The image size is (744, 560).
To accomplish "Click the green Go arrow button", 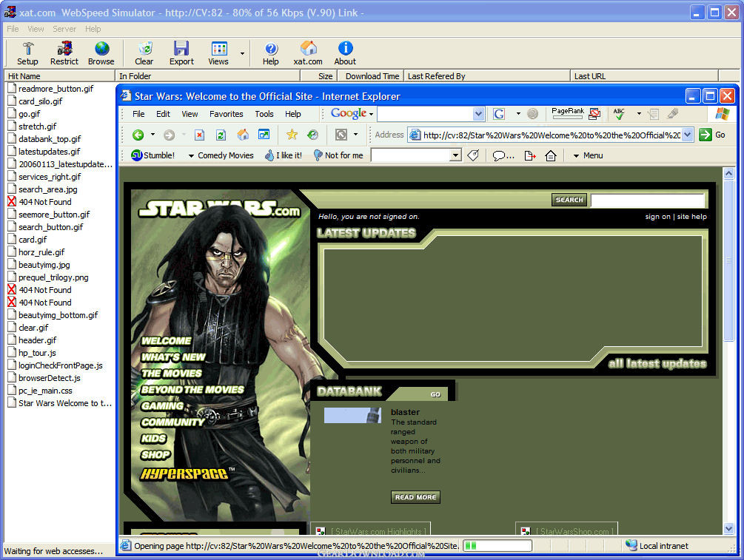I will pyautogui.click(x=706, y=135).
